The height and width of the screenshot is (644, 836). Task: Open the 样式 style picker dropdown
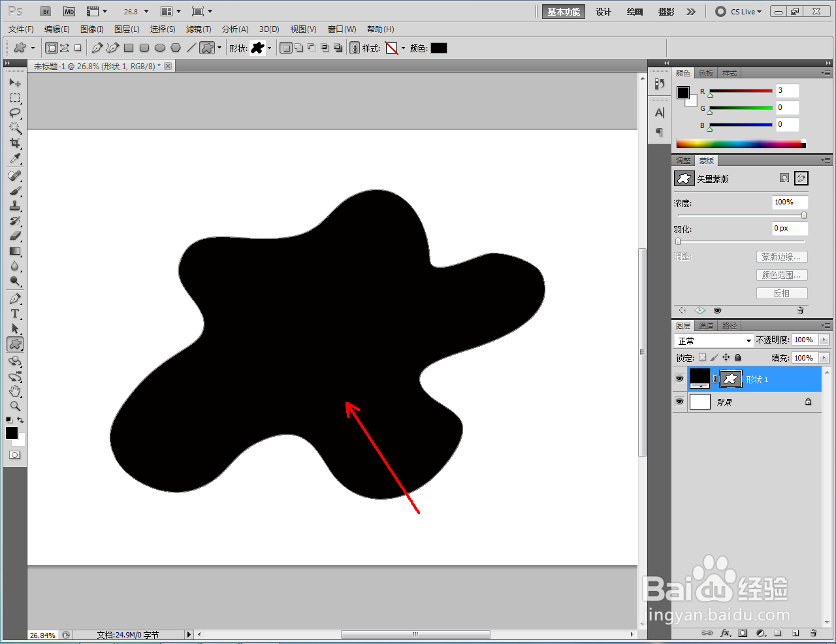(403, 48)
